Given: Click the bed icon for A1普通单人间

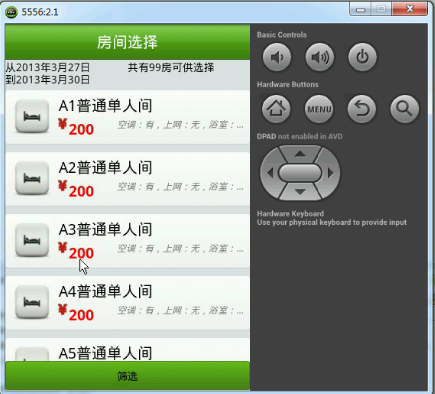Looking at the screenshot, I should pos(32,116).
